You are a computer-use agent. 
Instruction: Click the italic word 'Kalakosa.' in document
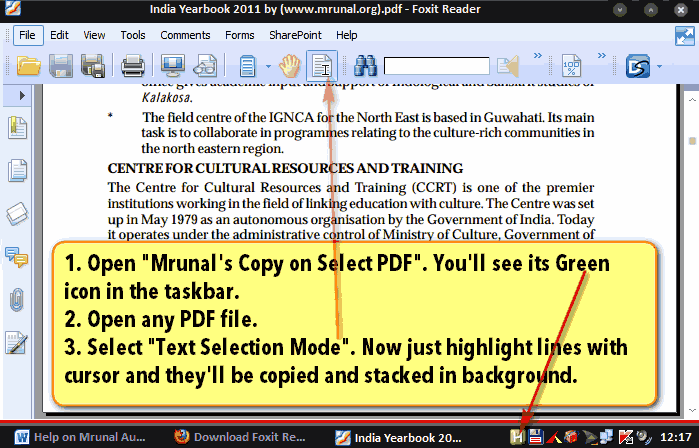(167, 97)
